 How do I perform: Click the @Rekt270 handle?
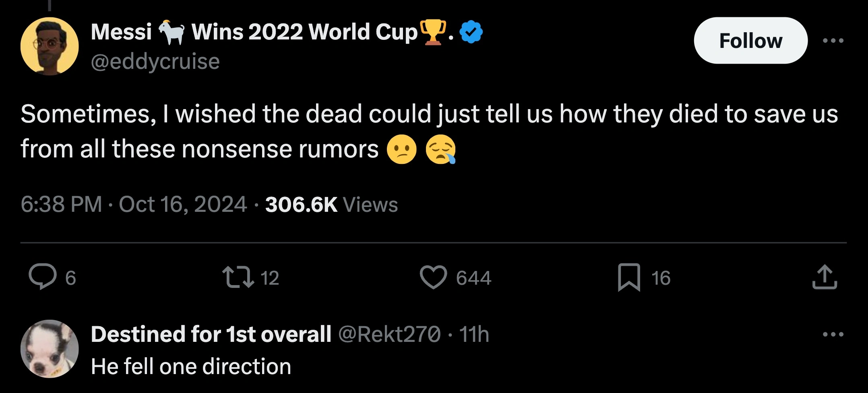tap(389, 334)
